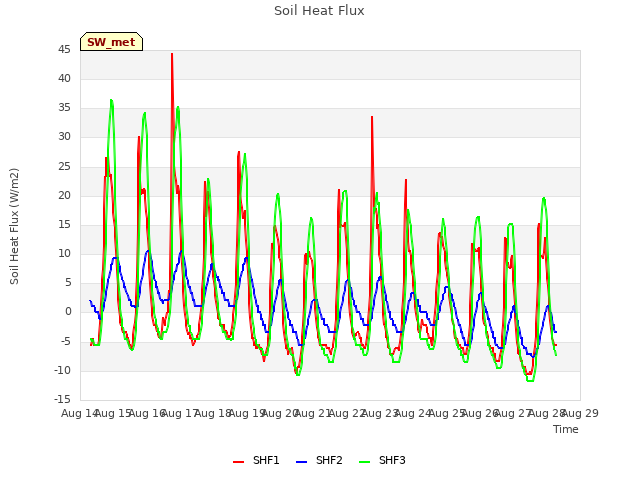Click the 20 y-axis tick label
The width and height of the screenshot is (640, 480).
pyautogui.click(x=64, y=196)
